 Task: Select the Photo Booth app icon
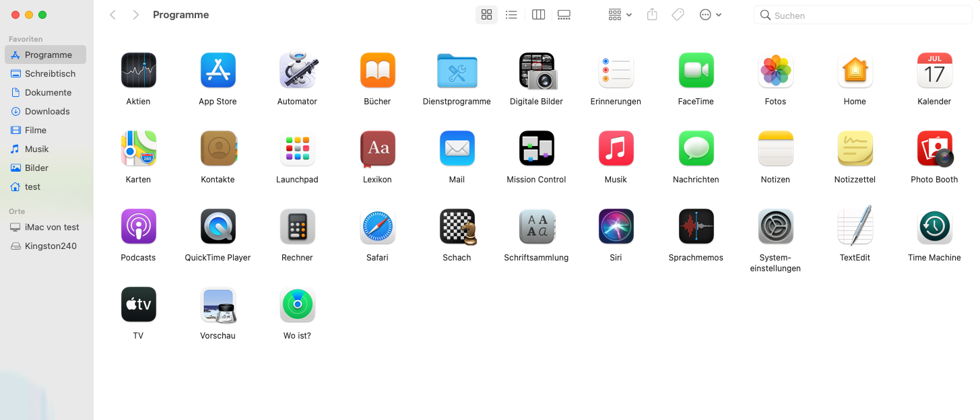[x=935, y=148]
